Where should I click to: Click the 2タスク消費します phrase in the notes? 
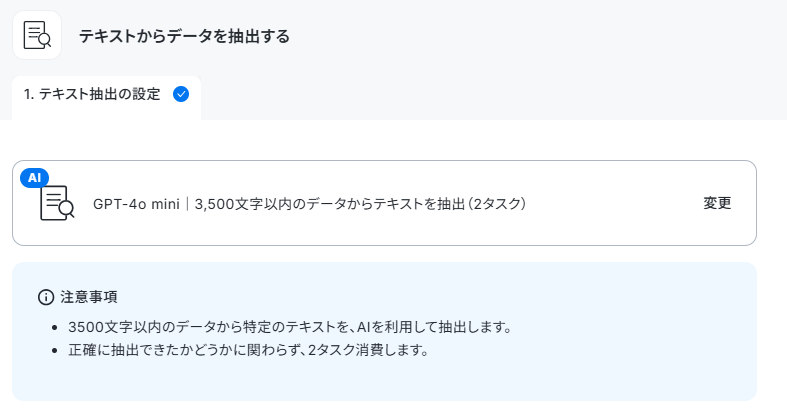click(x=368, y=350)
